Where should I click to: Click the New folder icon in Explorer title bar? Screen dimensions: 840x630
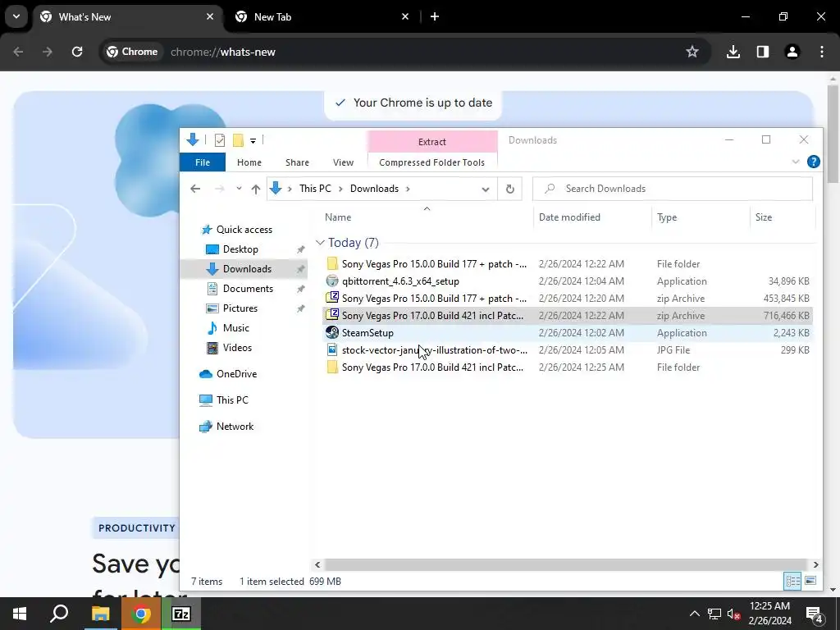click(238, 140)
